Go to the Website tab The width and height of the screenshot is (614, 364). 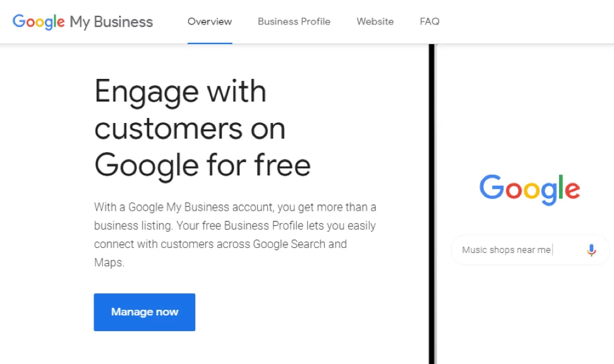coord(375,21)
